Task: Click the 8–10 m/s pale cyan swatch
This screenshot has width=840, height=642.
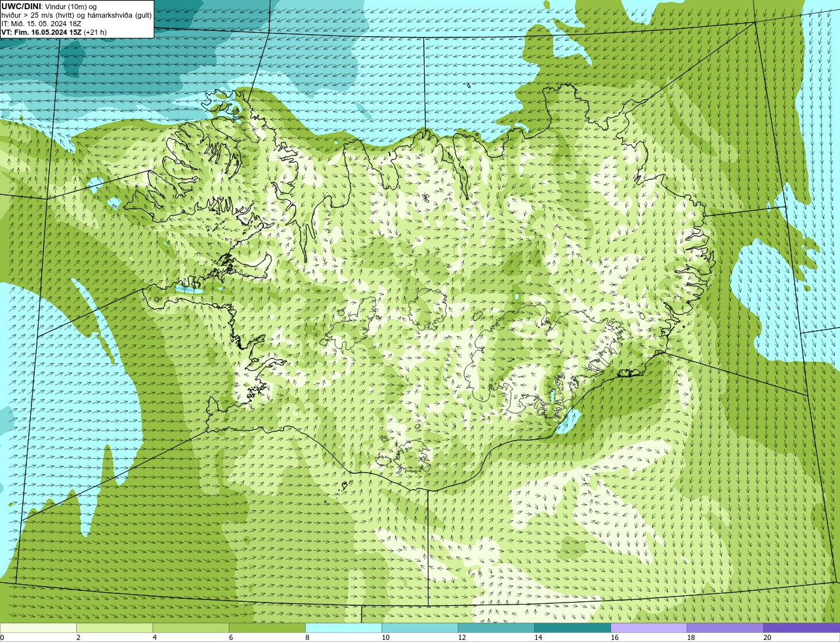Action: pos(344,628)
